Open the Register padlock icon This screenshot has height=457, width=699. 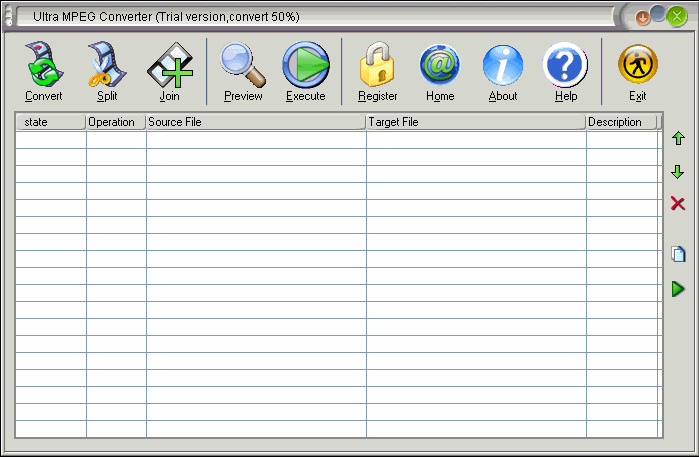(x=378, y=72)
